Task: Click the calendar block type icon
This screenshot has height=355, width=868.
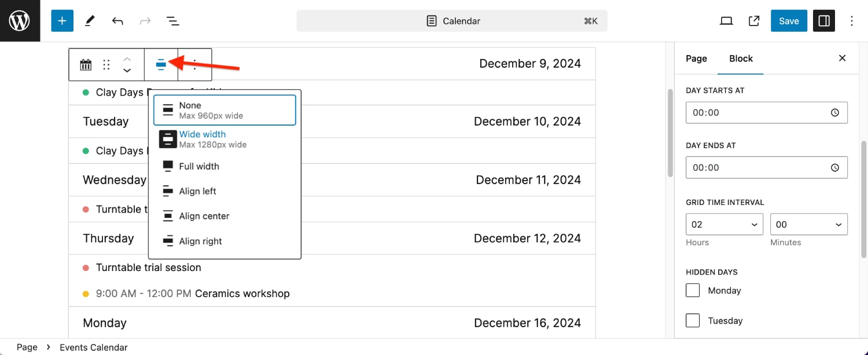Action: [x=86, y=65]
